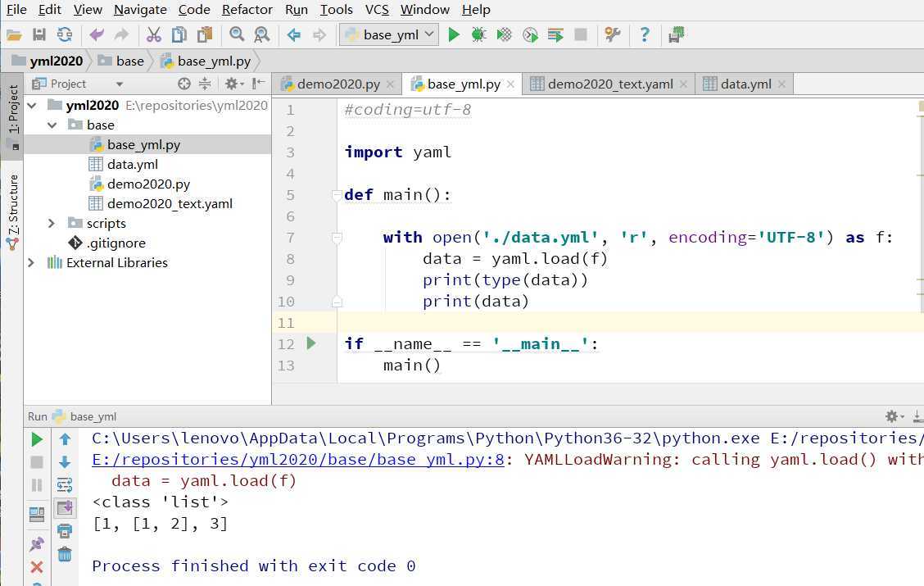
Task: Jump down the stack trace in Run panel
Action: point(65,462)
